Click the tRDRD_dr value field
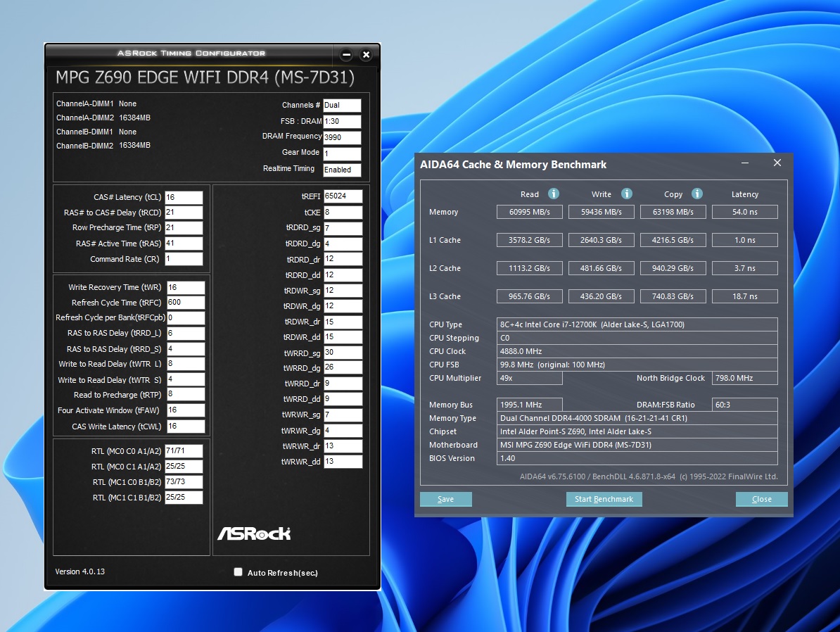The height and width of the screenshot is (632, 840). pyautogui.click(x=343, y=259)
